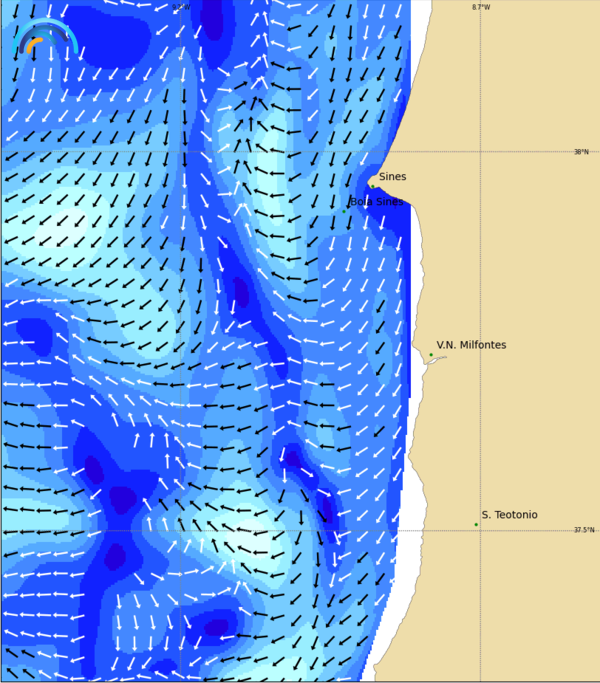
Task: Select the 38°N latitude label
Action: click(581, 152)
